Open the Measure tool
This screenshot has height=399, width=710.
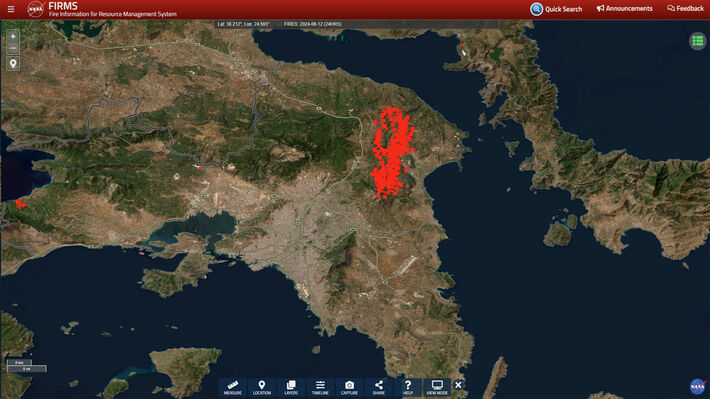233,388
